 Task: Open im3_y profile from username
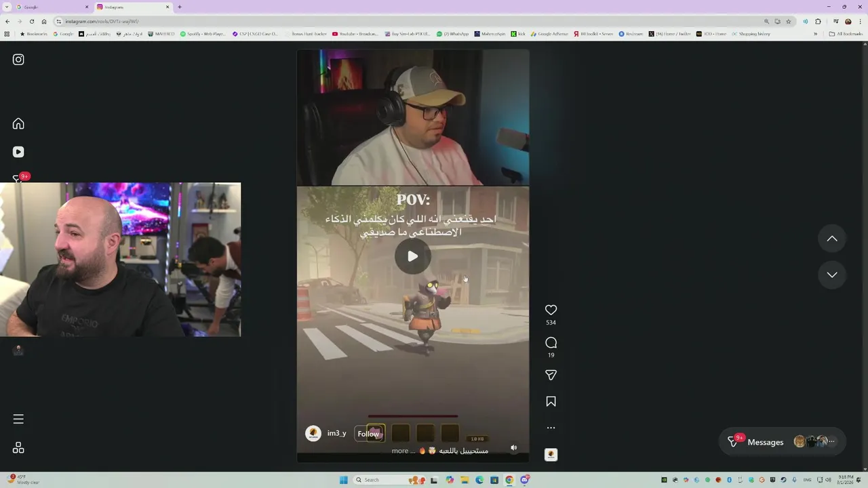click(x=336, y=433)
